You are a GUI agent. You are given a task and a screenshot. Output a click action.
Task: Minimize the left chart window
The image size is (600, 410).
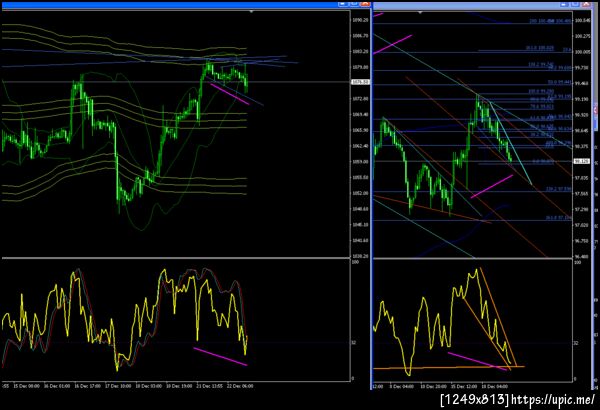coord(343,3)
